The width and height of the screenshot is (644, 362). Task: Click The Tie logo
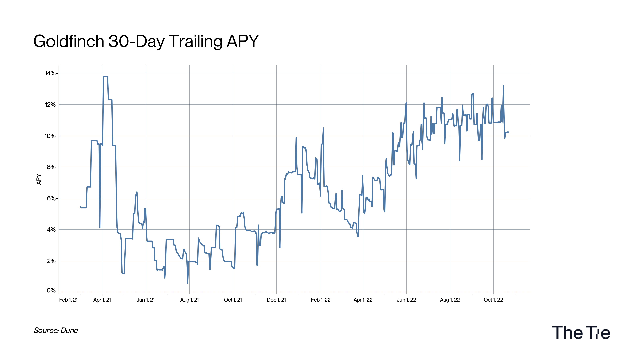(581, 332)
